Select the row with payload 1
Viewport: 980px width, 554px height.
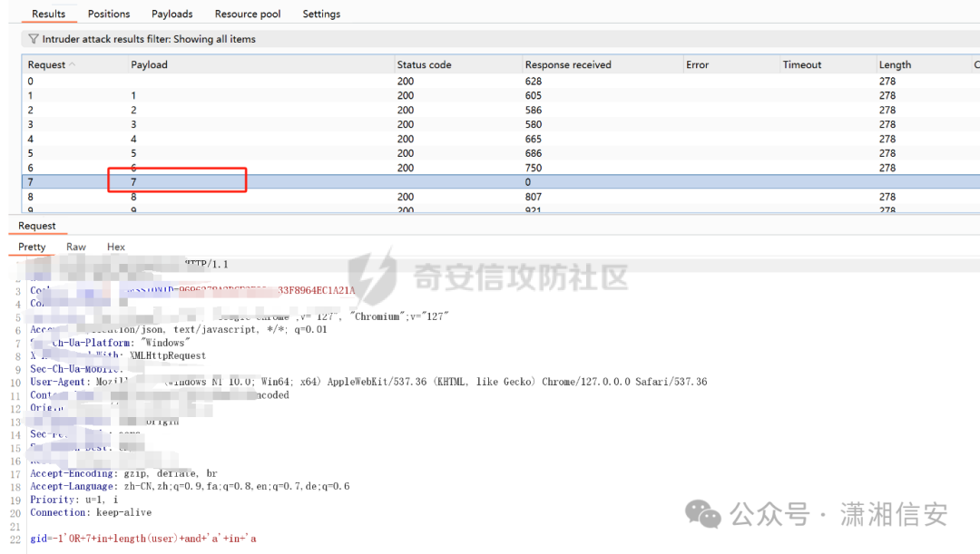[x=500, y=95]
